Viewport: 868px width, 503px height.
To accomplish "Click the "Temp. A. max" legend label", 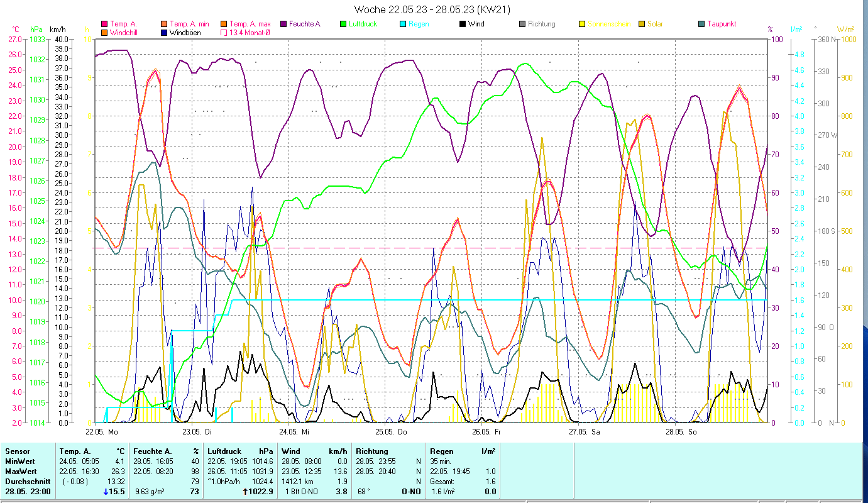I will 250,24.
